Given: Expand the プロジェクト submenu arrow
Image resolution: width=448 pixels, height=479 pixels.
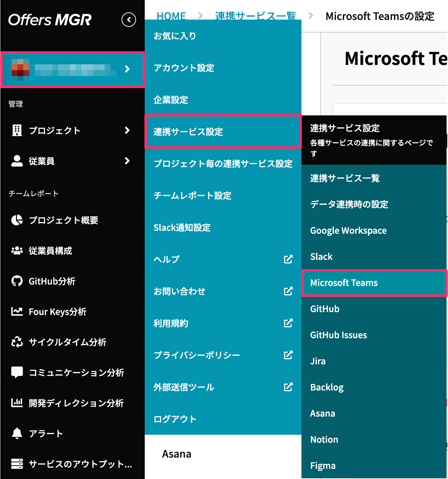Looking at the screenshot, I should tap(128, 131).
